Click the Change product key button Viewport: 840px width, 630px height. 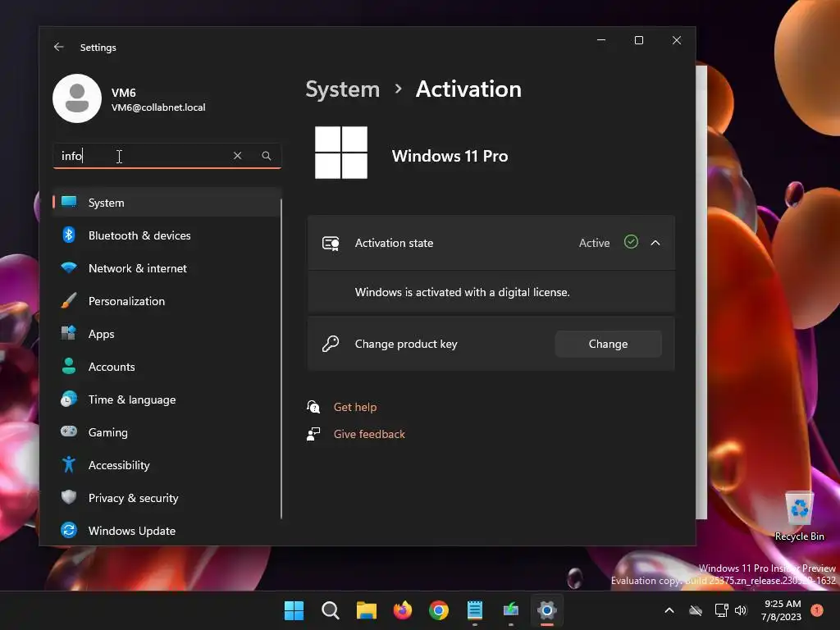[x=608, y=344]
